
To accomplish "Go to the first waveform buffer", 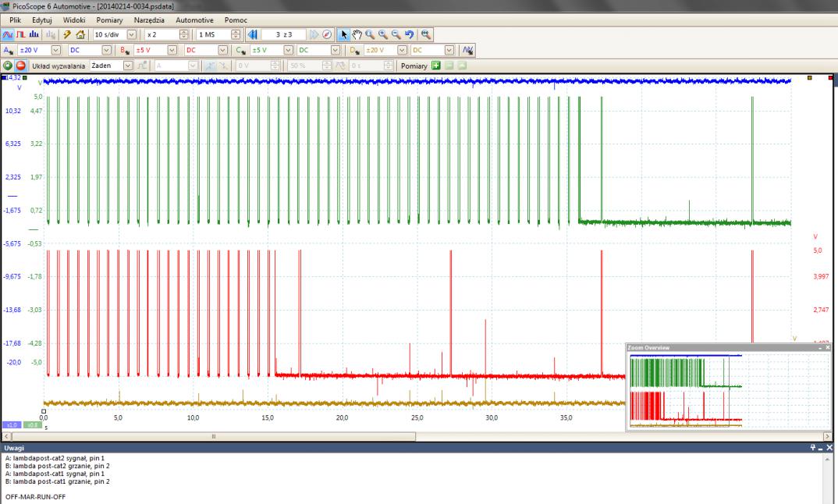I will point(252,35).
